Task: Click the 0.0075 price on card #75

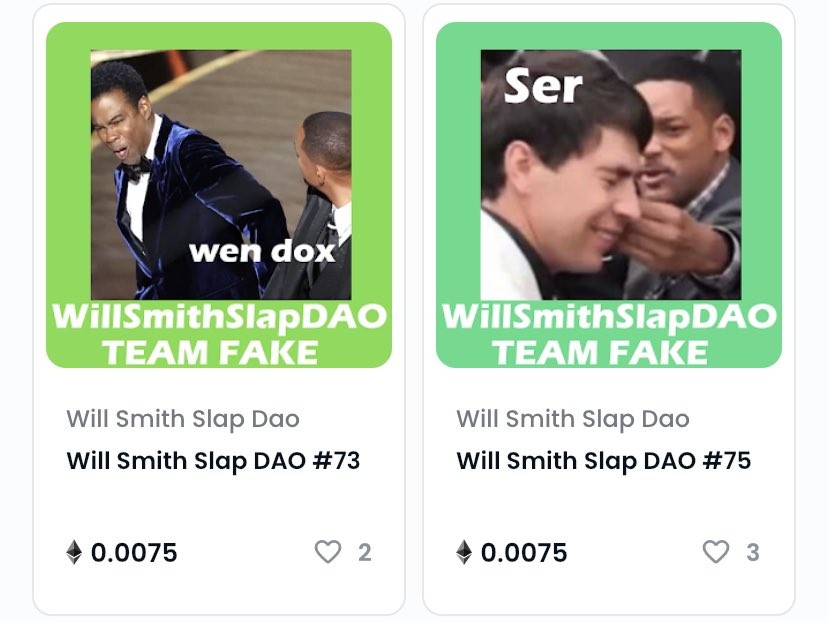Action: tap(524, 553)
